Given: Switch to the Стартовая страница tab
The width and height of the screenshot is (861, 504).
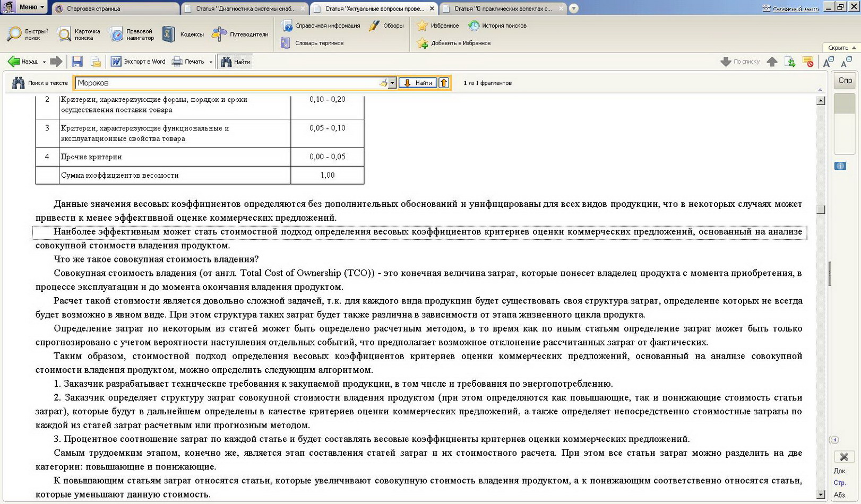Looking at the screenshot, I should tap(116, 8).
